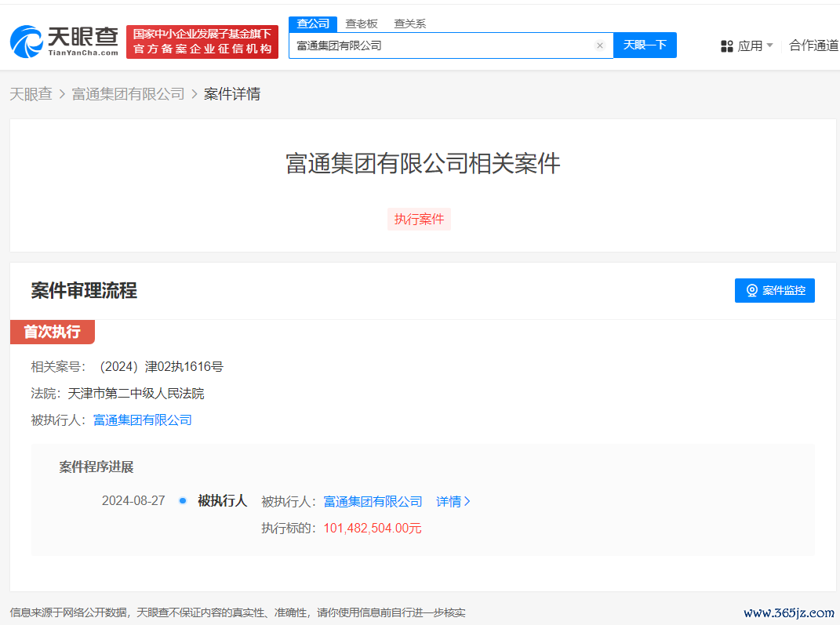
Task: Open 合作通道 link
Action: (814, 45)
